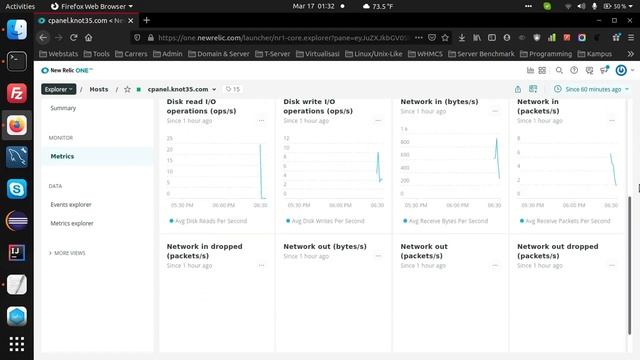Click New Relic ONE logo

click(67, 70)
